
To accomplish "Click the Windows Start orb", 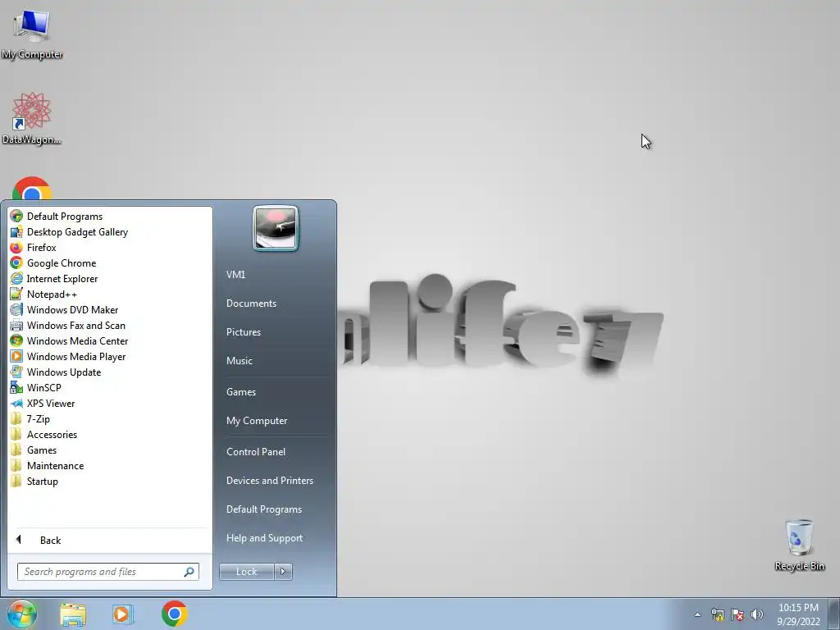I will (21, 614).
